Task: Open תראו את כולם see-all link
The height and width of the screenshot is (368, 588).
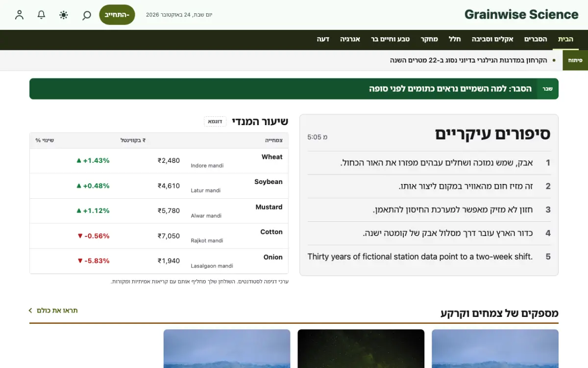Action: click(53, 311)
